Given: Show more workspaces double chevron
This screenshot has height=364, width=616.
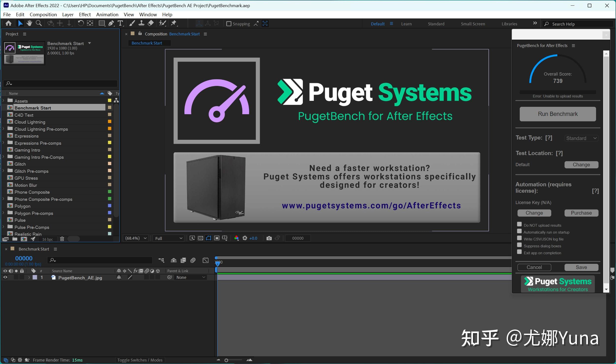Looking at the screenshot, I should (535, 23).
